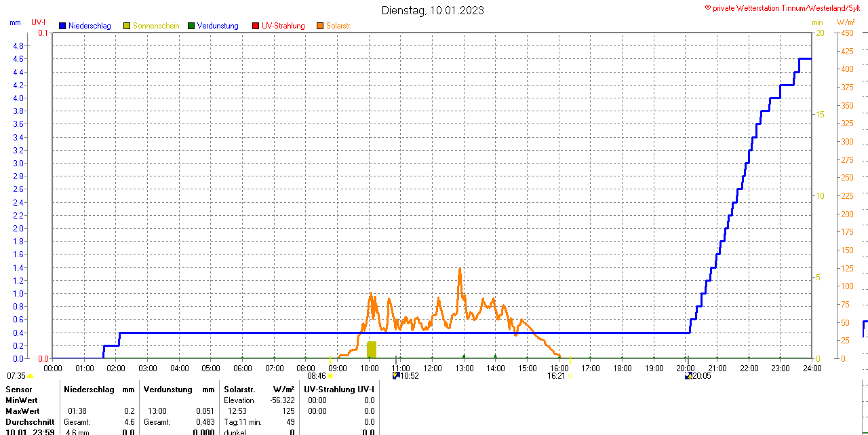Select the Niederschlag legend label
The width and height of the screenshot is (868, 435).
click(x=89, y=26)
